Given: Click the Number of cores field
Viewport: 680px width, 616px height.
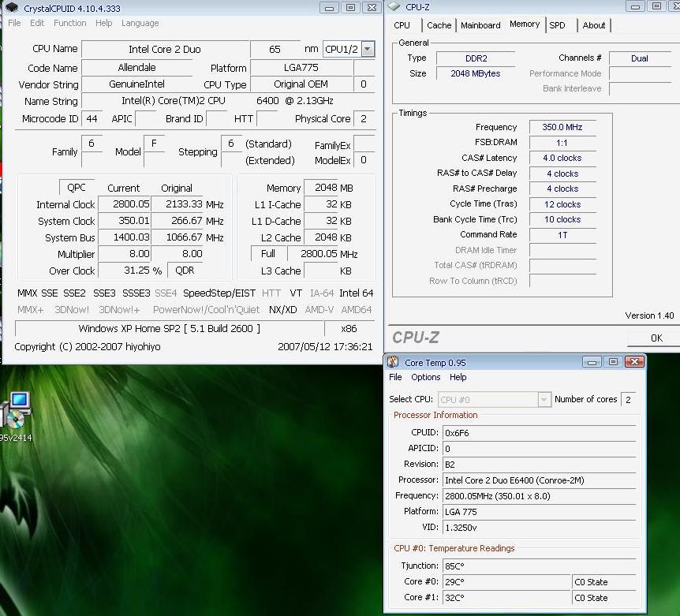Looking at the screenshot, I should coord(628,400).
